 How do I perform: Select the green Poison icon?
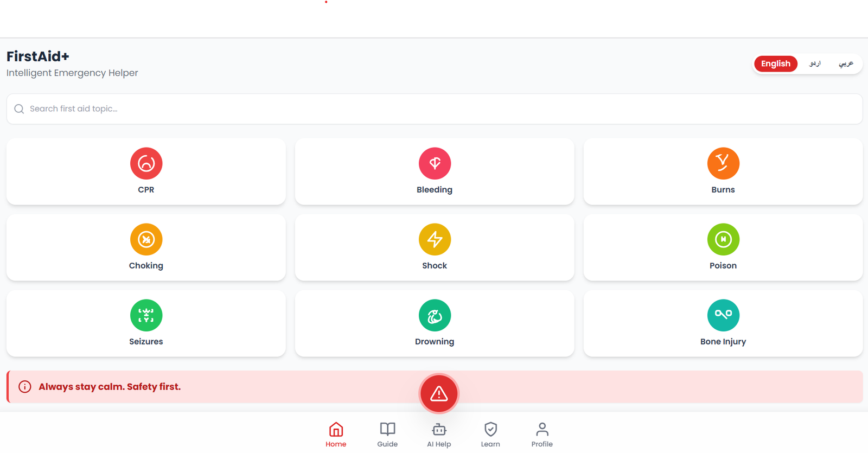click(x=723, y=239)
